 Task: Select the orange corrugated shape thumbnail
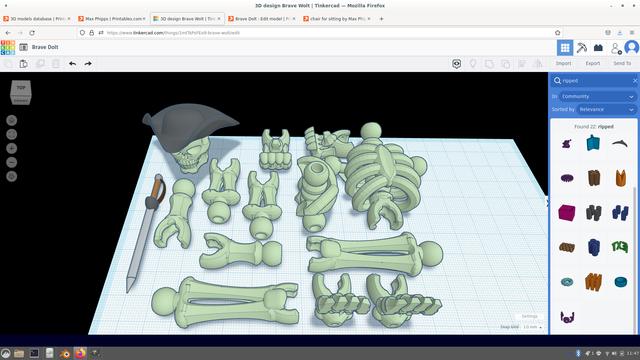593,282
